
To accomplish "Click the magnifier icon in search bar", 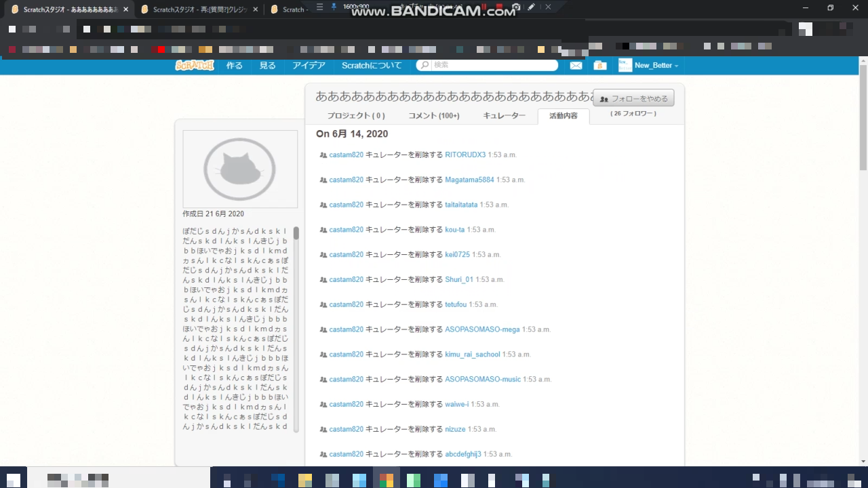I will tap(425, 65).
